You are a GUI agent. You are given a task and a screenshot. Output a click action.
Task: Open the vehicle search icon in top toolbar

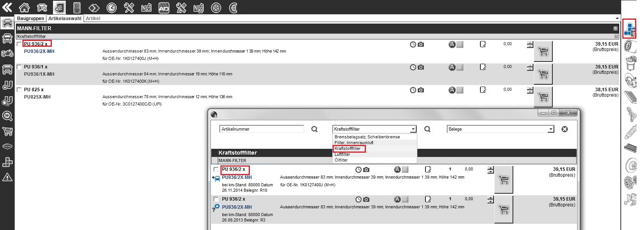click(x=42, y=7)
